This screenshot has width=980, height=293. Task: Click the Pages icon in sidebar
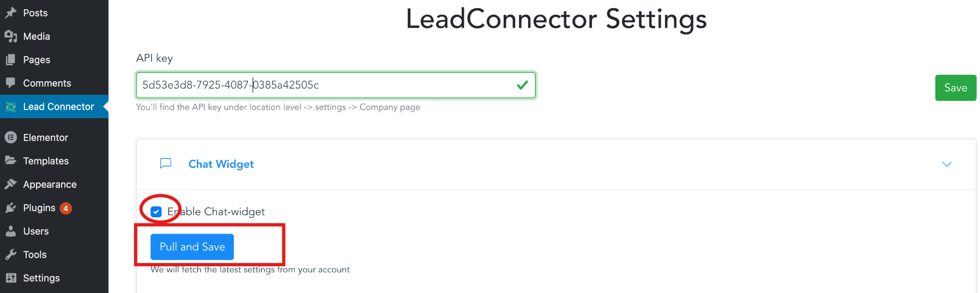point(11,60)
